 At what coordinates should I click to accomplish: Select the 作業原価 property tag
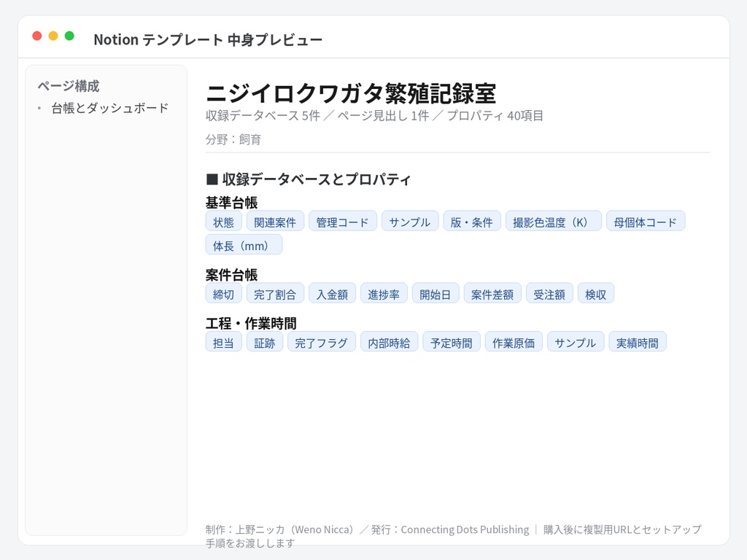coord(514,343)
